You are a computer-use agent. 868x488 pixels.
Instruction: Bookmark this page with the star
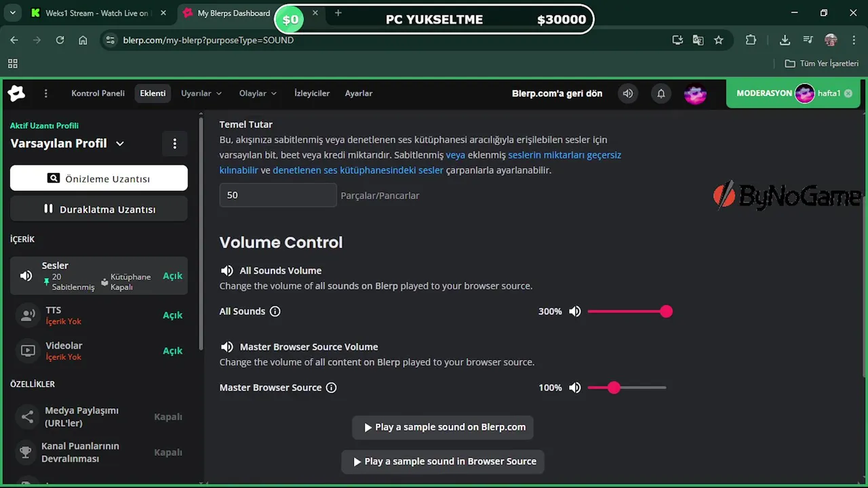(x=719, y=40)
